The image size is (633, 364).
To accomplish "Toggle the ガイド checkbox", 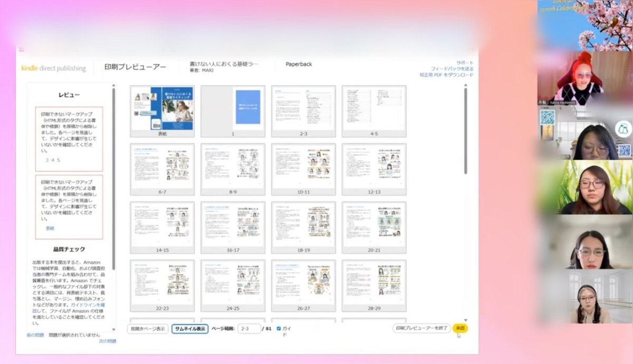I will coord(279,329).
